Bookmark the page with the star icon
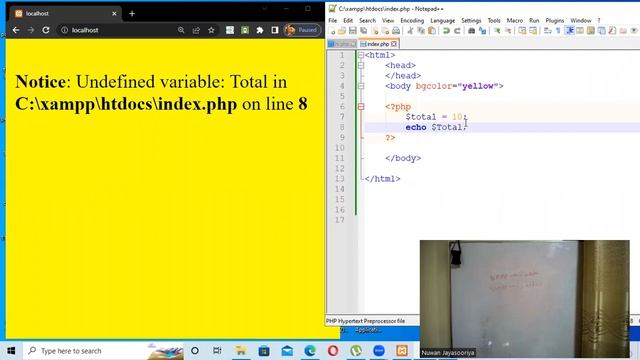 (211, 30)
